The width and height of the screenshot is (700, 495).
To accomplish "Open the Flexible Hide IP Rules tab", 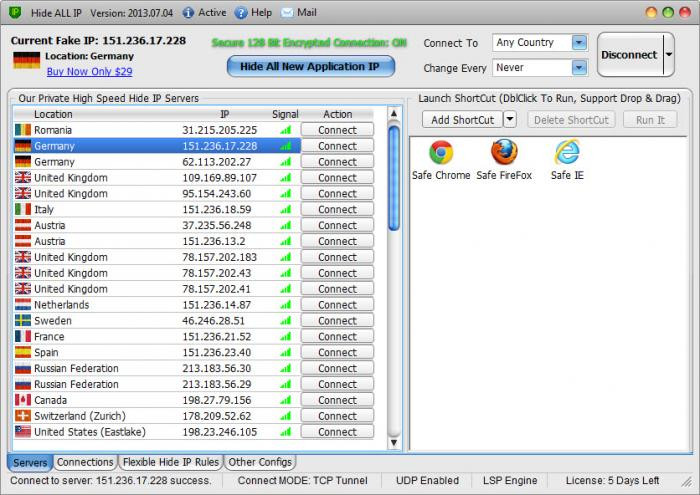I will tap(171, 462).
